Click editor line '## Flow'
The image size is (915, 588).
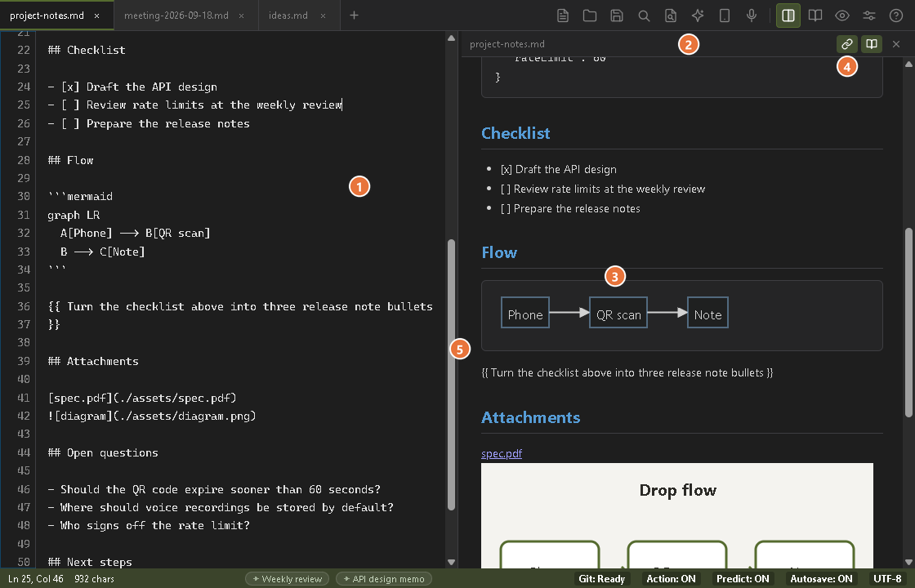coord(70,160)
